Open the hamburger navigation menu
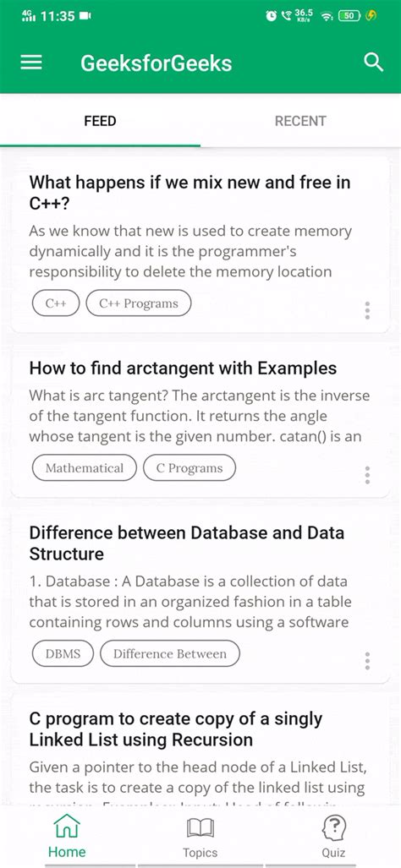The height and width of the screenshot is (868, 401). [31, 63]
